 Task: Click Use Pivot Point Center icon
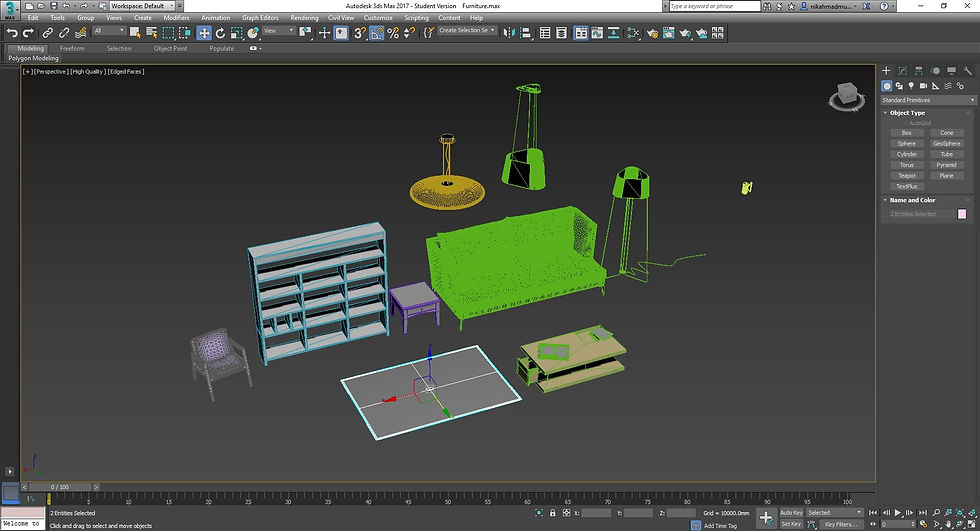click(x=305, y=32)
